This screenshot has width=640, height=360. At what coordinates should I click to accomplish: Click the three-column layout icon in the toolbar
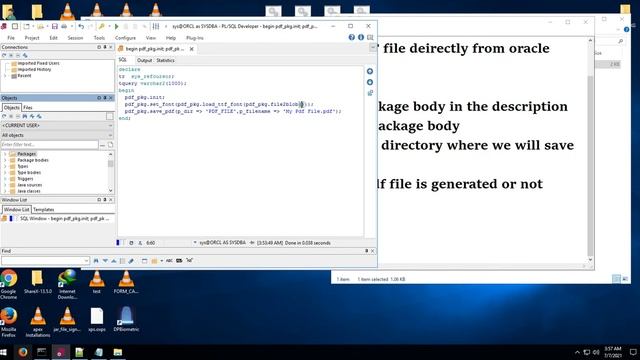coord(156,27)
